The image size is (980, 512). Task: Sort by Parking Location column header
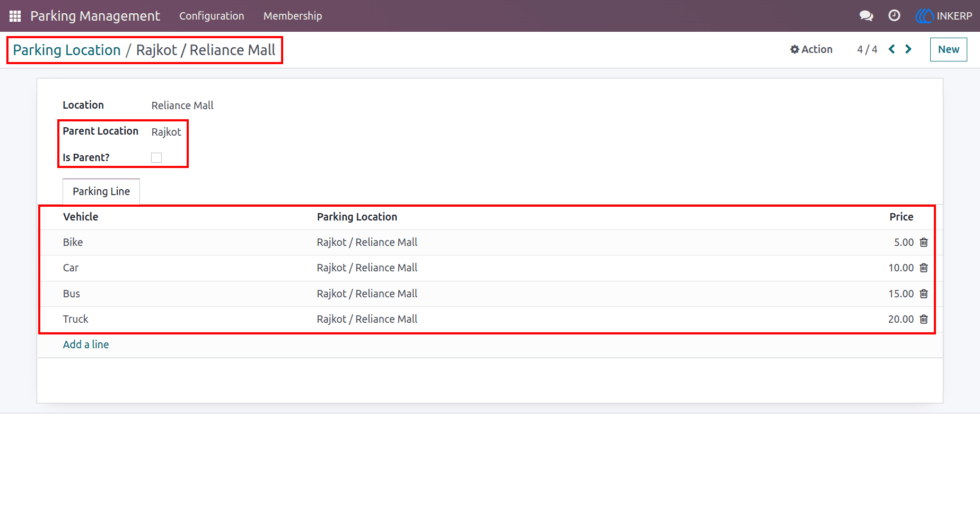coord(357,217)
